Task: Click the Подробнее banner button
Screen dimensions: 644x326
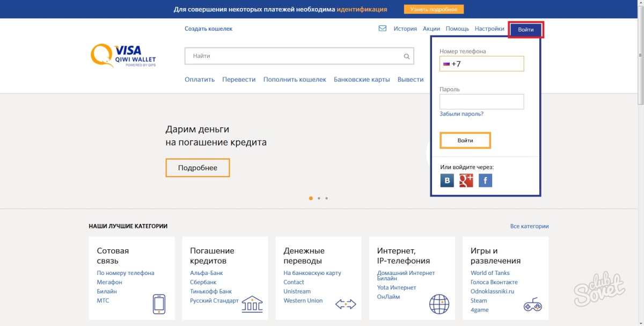Action: [x=197, y=168]
